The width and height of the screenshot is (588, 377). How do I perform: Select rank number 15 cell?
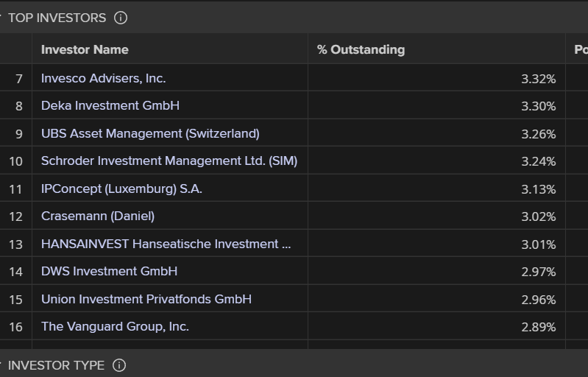(x=15, y=298)
